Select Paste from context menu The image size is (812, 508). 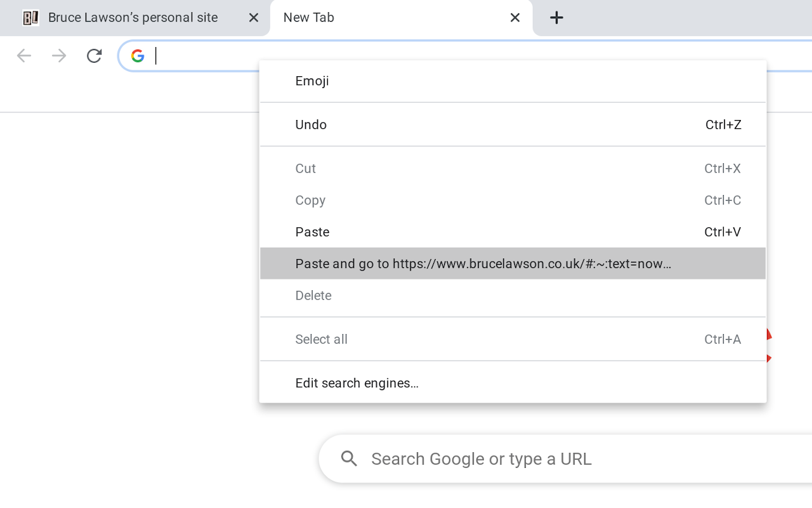click(x=513, y=232)
